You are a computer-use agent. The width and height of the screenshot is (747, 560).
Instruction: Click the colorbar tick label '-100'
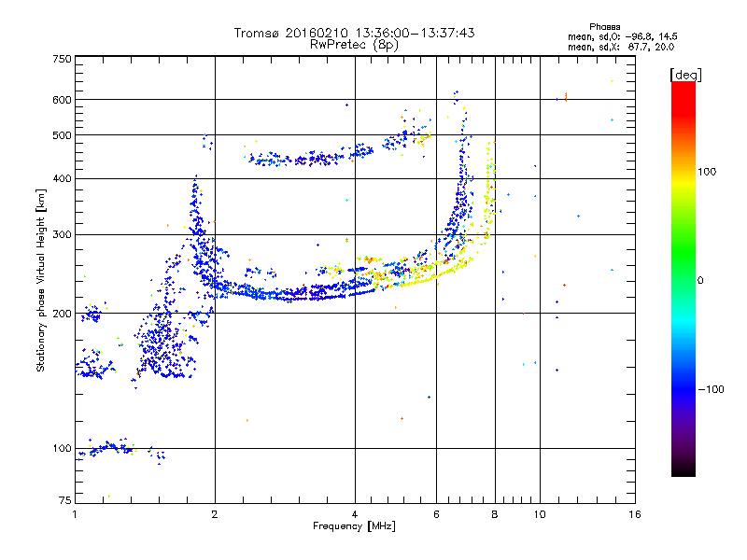pyautogui.click(x=712, y=389)
